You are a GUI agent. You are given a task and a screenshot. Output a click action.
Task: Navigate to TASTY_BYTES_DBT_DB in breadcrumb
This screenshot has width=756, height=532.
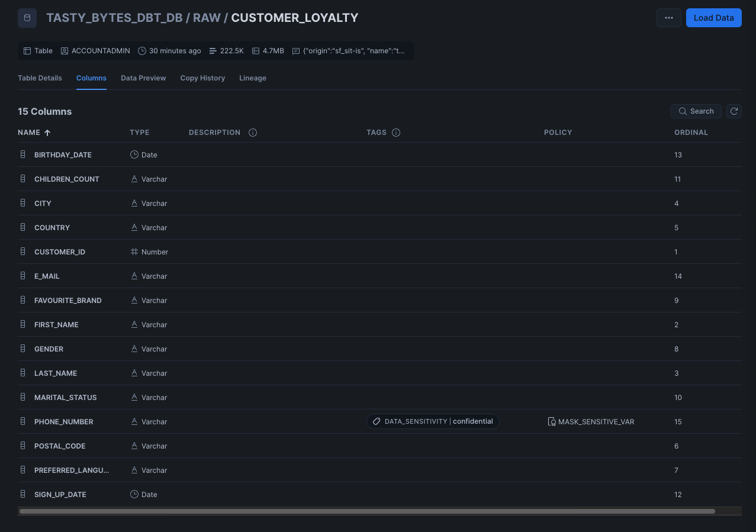114,18
